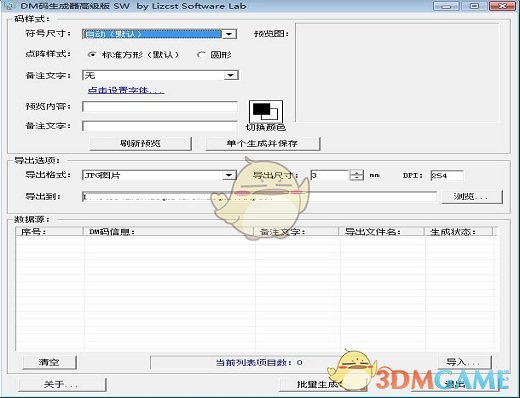Click the 单个生成并保存 button
Image resolution: width=520 pixels, height=398 pixels.
pyautogui.click(x=263, y=144)
